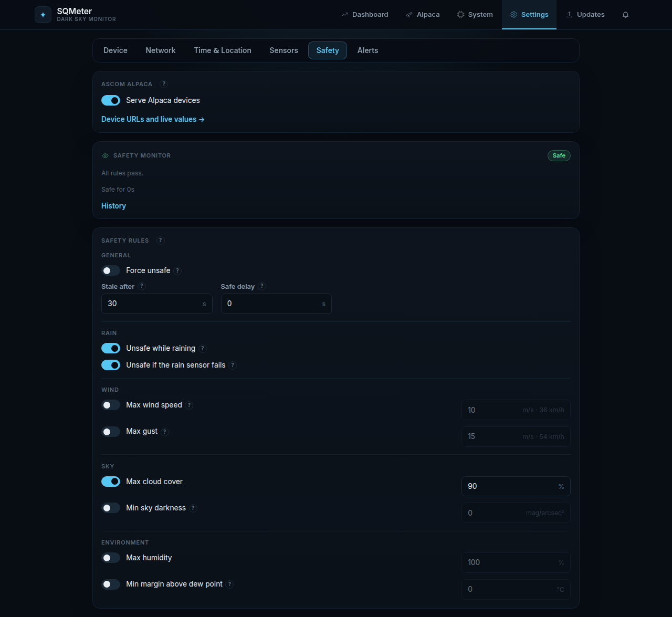Show help for Safe delay
The image size is (672, 617).
click(262, 286)
